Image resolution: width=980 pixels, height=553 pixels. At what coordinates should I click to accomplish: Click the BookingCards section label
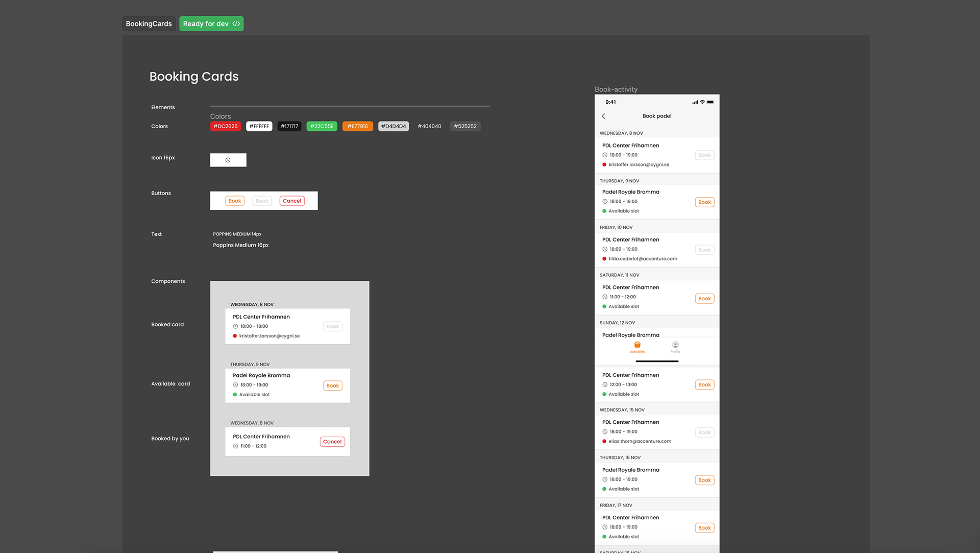[149, 24]
